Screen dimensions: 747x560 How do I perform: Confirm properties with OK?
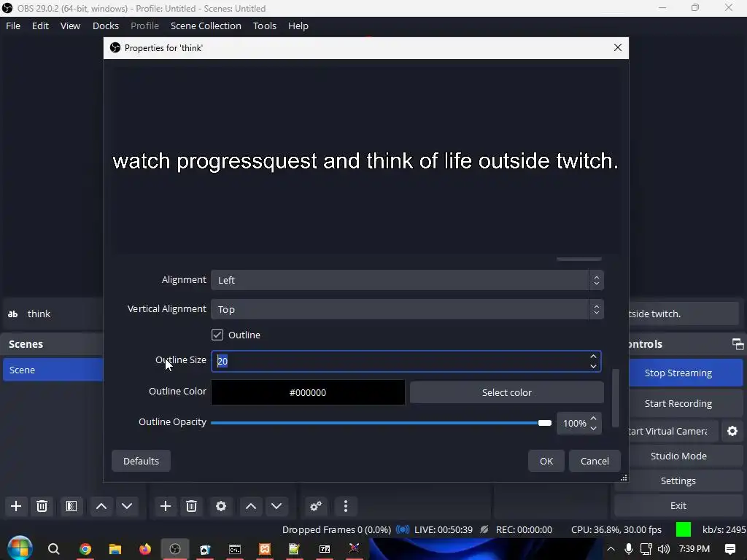coord(546,461)
